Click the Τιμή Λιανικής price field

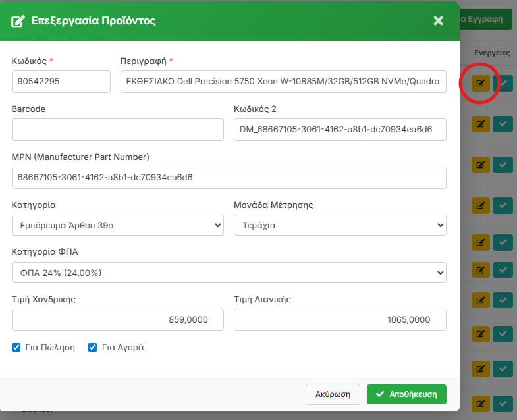click(340, 320)
